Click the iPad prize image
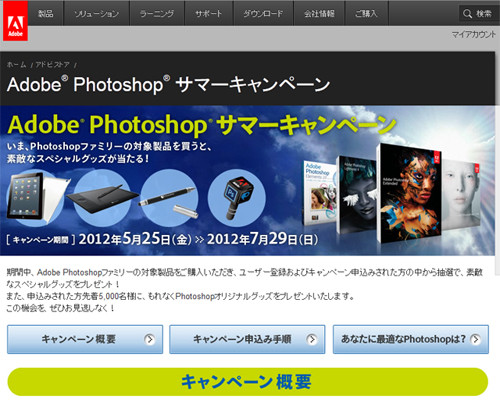Screen dimensions: 500x406 tap(37, 197)
